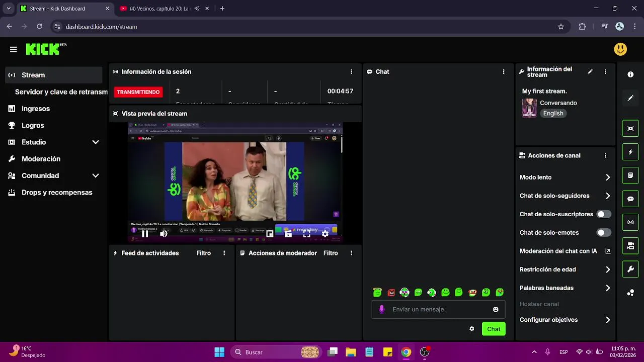
Task: Pick the angel halo emote
Action: [x=377, y=292]
